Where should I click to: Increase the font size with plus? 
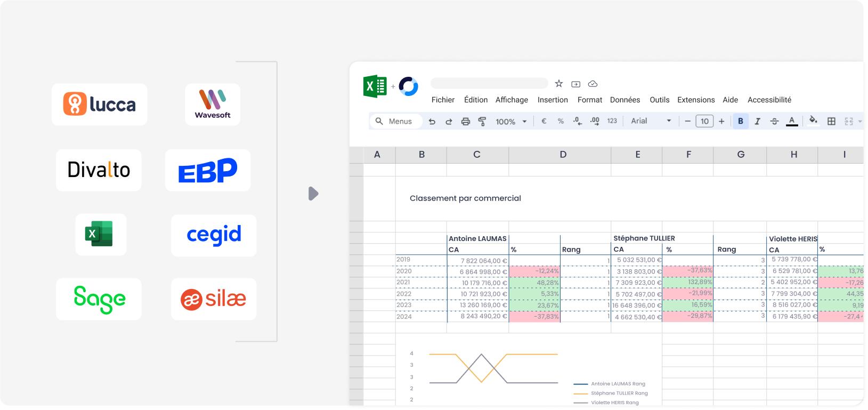pyautogui.click(x=721, y=121)
